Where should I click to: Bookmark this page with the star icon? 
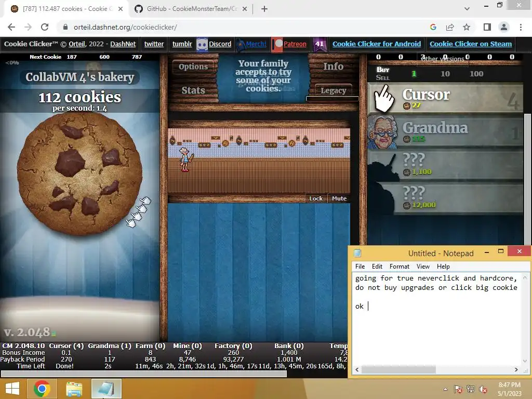click(467, 27)
